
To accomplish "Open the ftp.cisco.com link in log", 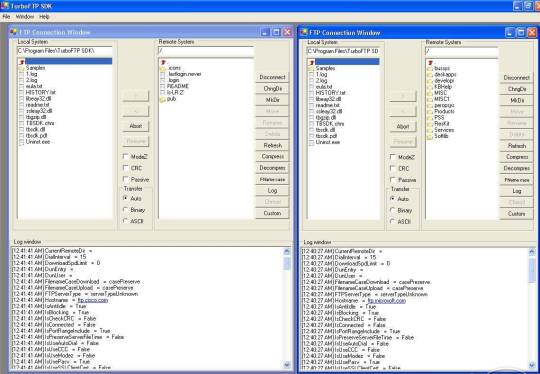I will pyautogui.click(x=93, y=300).
